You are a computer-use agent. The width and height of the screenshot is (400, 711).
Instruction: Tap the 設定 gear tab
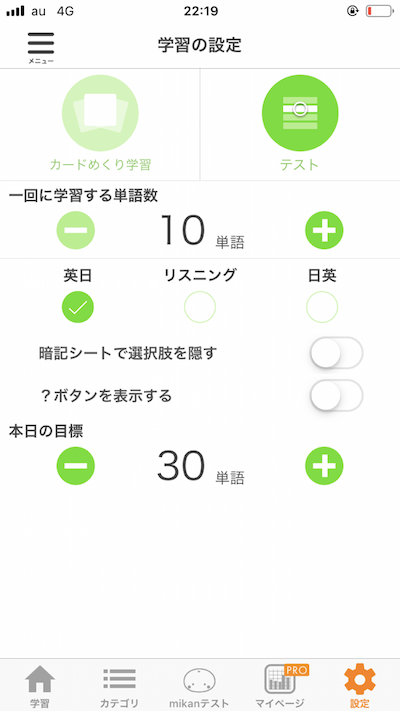click(x=360, y=686)
